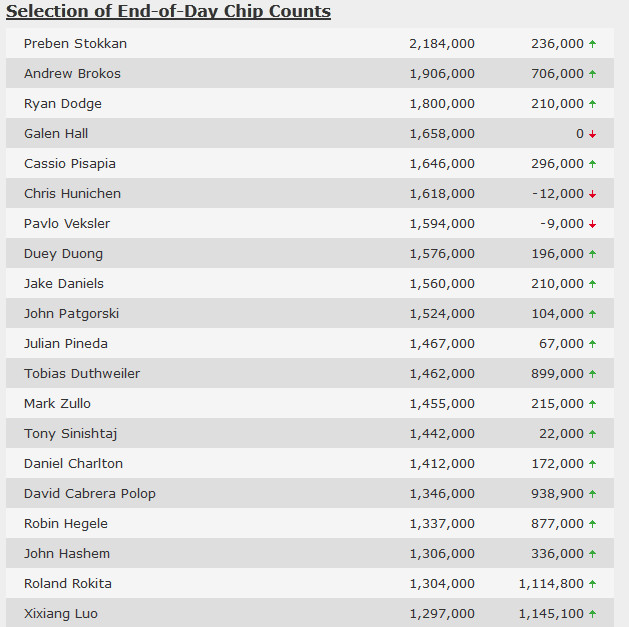Select player name Jake Daniels
The width and height of the screenshot is (629, 627).
point(64,284)
